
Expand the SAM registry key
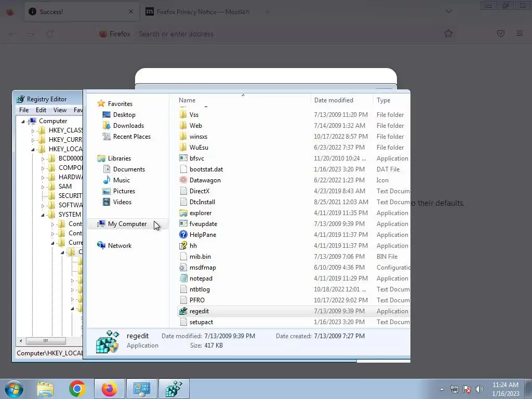pos(43,187)
